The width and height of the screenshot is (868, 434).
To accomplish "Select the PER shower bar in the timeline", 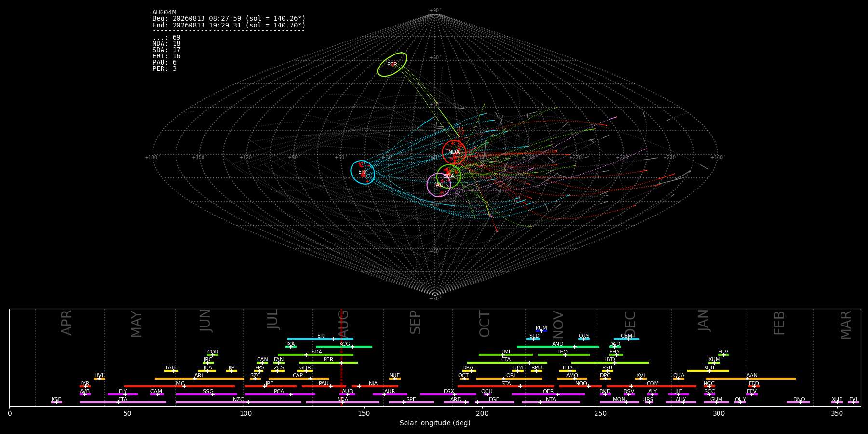I will 328,363.
